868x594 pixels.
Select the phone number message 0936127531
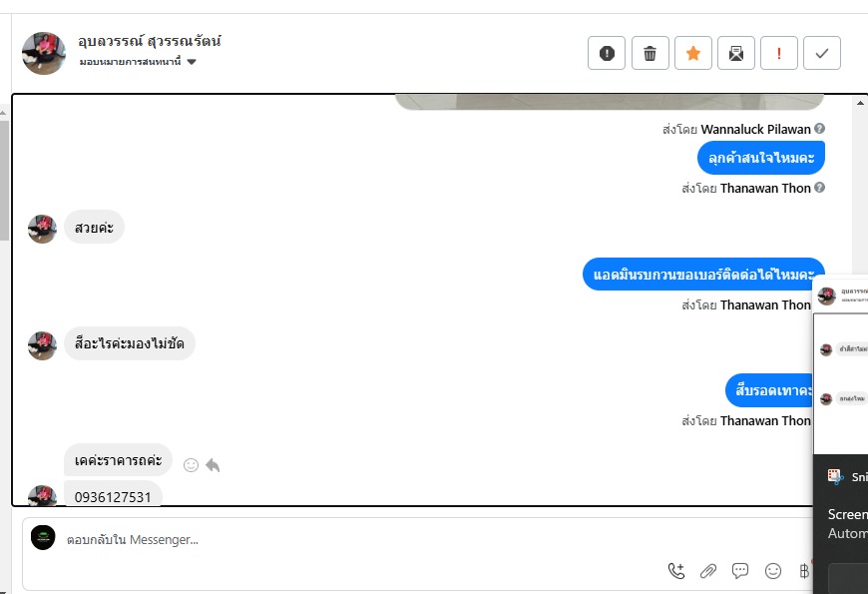point(113,496)
